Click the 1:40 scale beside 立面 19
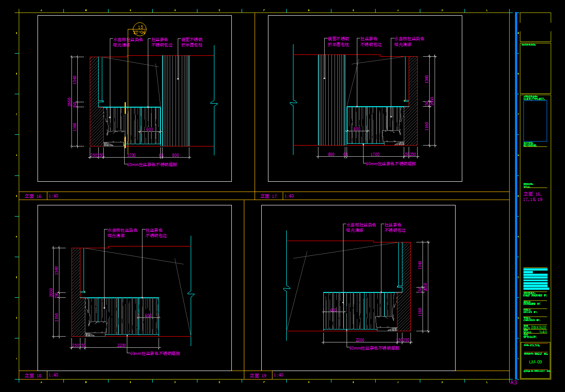The height and width of the screenshot is (392, 565). (x=278, y=375)
